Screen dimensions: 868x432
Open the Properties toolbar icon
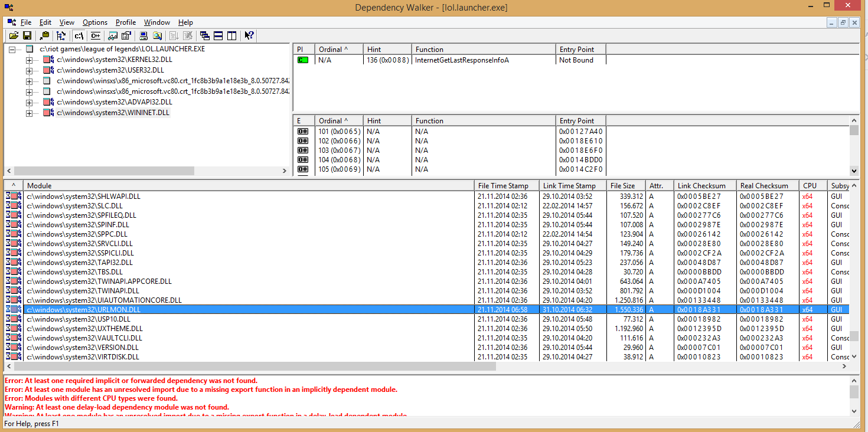click(126, 35)
